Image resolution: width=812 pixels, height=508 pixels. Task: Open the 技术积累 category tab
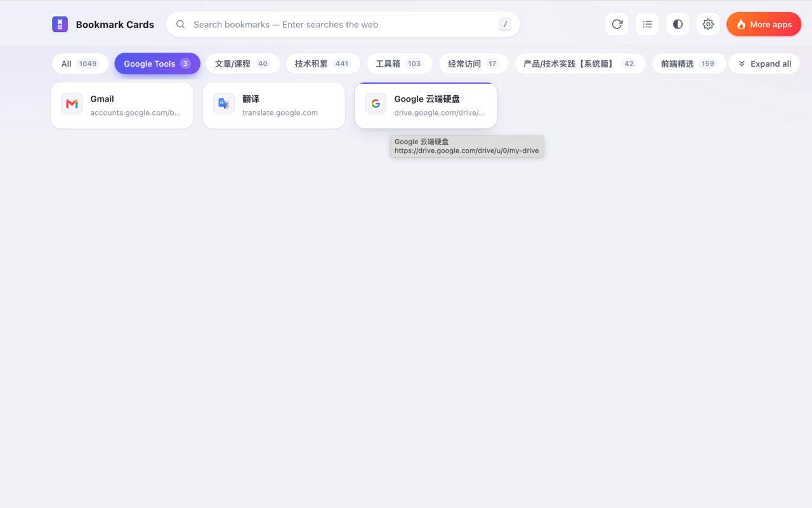[x=323, y=63]
